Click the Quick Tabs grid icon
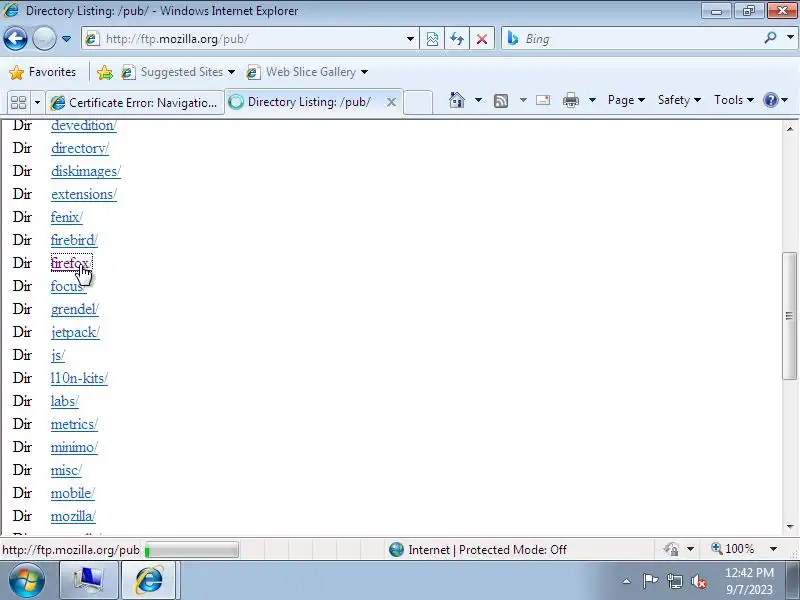Viewport: 800px width, 600px height. pyautogui.click(x=18, y=103)
